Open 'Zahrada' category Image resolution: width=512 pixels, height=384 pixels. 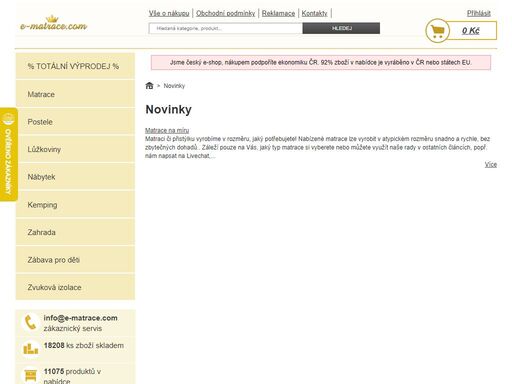click(75, 232)
